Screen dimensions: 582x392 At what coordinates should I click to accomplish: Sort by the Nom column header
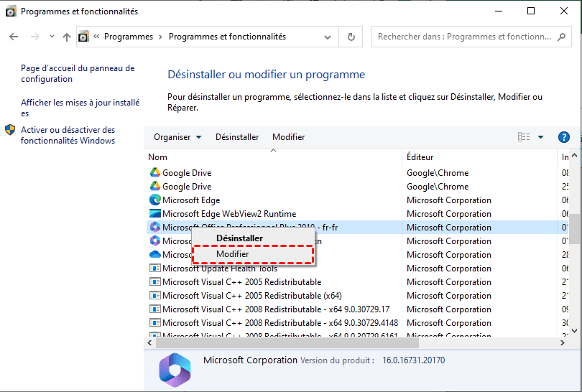[x=158, y=157]
